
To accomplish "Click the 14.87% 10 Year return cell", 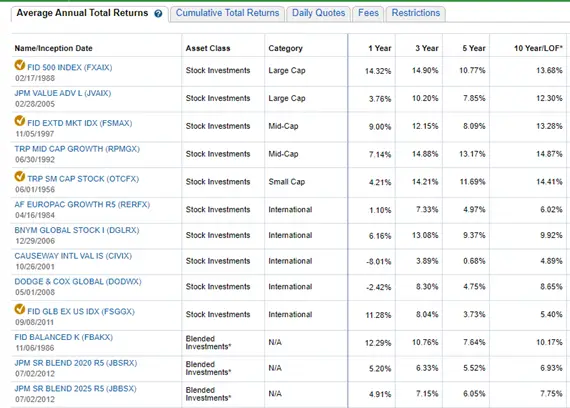I will coord(549,154).
